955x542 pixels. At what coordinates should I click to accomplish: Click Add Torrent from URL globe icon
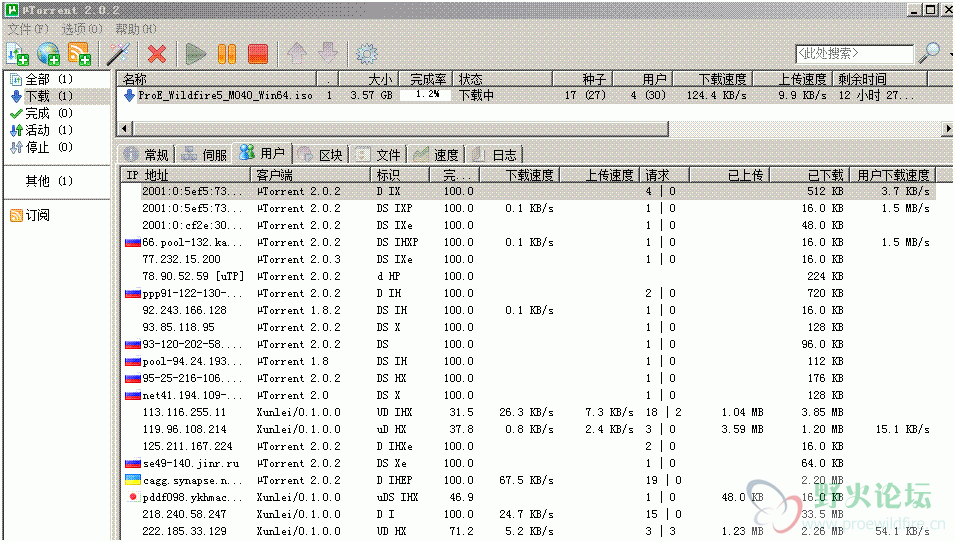pyautogui.click(x=48, y=54)
